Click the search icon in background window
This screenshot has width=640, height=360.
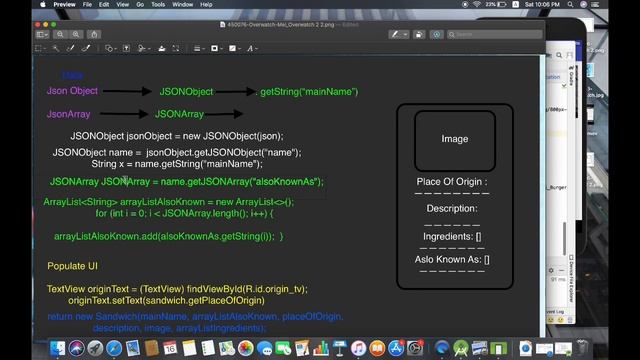[x=559, y=55]
